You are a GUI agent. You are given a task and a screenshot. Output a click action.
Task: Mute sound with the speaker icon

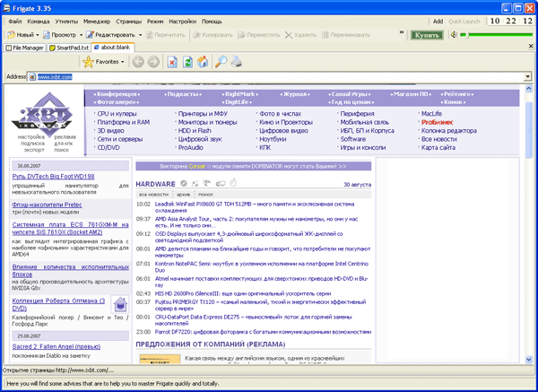click(454, 35)
